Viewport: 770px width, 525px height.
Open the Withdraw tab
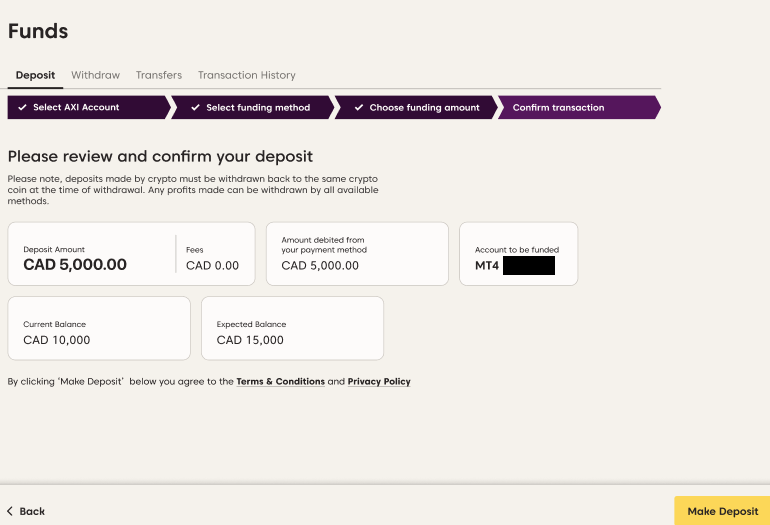95,75
